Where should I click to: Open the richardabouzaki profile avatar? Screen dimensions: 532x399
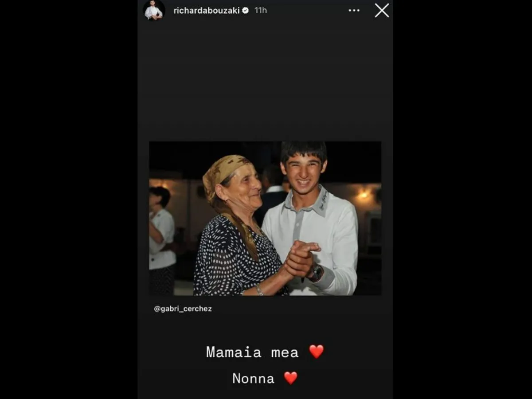pyautogui.click(x=154, y=10)
